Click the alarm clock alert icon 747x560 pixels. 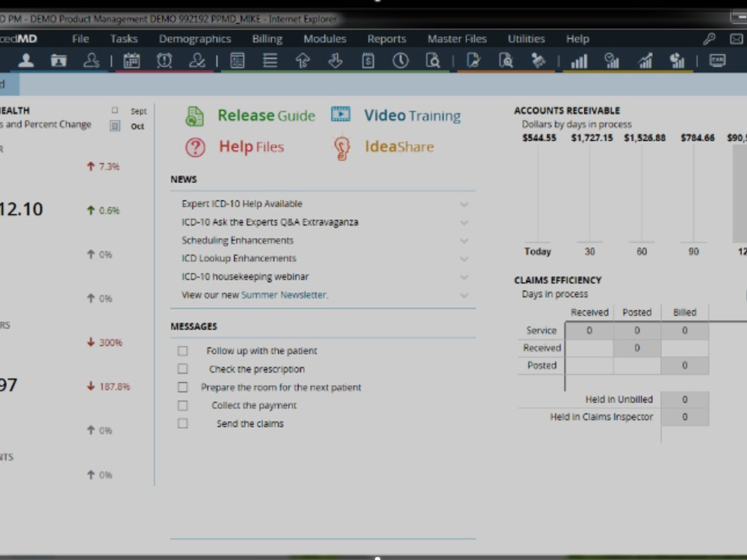tap(164, 60)
